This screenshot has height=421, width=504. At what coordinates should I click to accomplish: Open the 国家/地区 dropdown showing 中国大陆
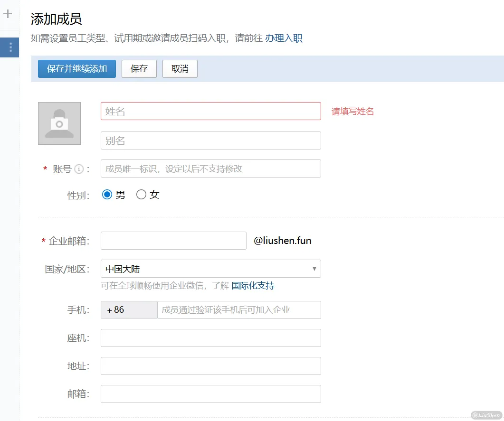210,269
